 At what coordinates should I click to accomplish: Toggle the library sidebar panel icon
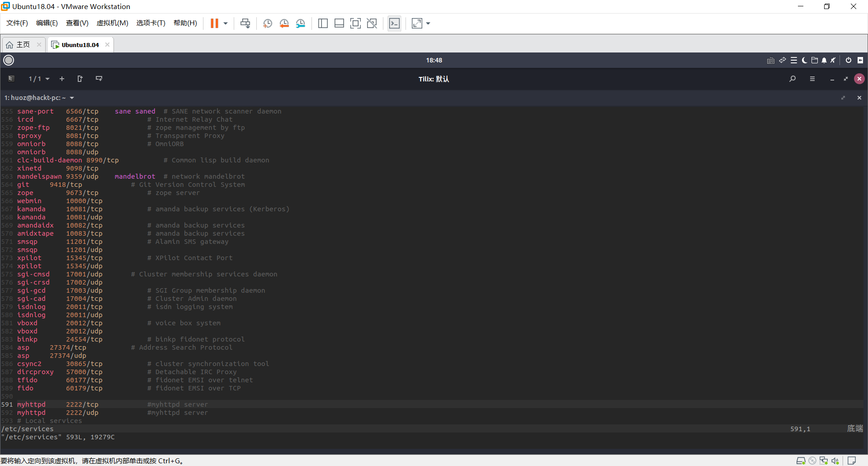pyautogui.click(x=323, y=23)
